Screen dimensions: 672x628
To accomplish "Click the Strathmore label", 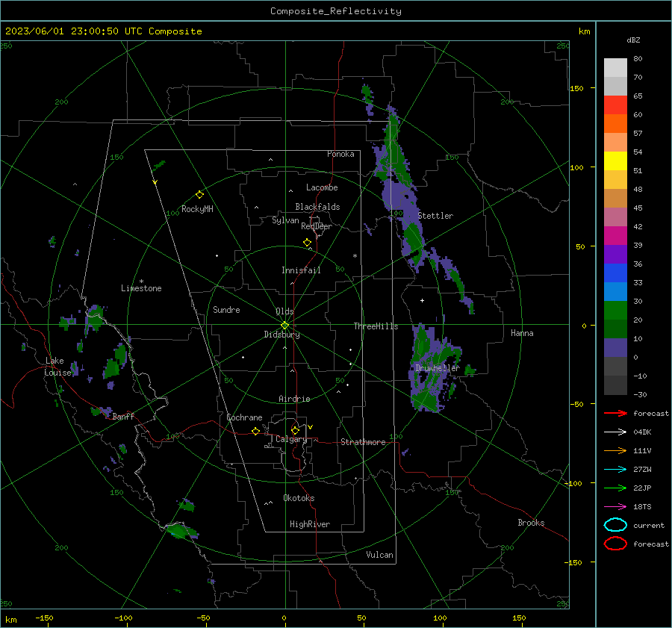I will pos(364,442).
